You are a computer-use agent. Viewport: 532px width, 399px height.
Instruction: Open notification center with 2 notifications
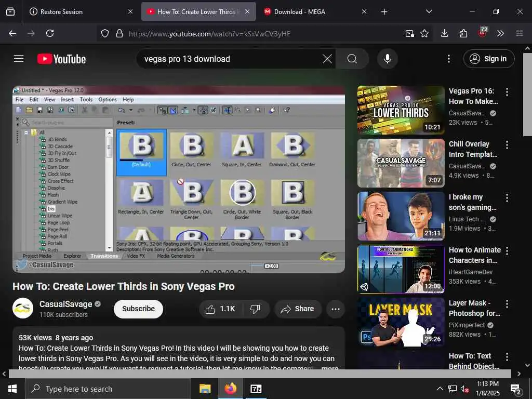516,389
